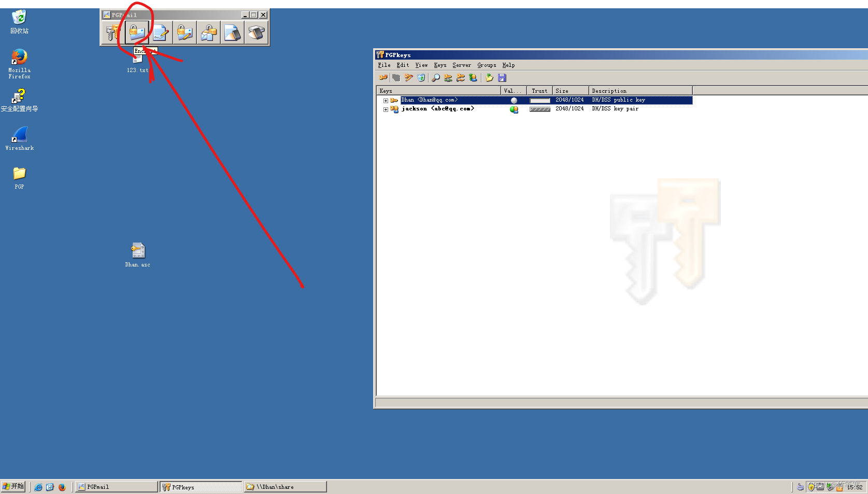Select the security configuration wizard icon
This screenshot has width=868, height=494.
click(19, 100)
